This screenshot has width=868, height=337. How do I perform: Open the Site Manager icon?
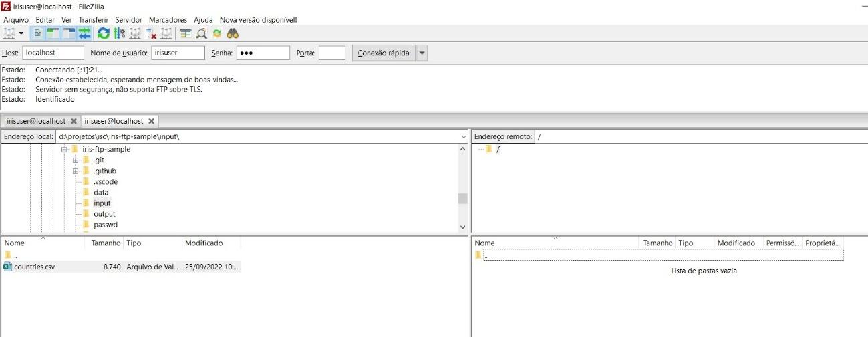click(9, 33)
